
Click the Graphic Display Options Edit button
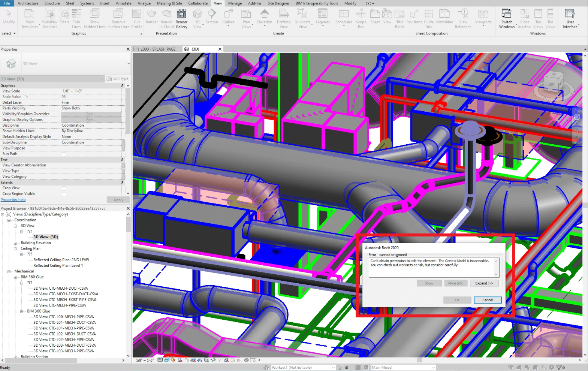tap(91, 120)
